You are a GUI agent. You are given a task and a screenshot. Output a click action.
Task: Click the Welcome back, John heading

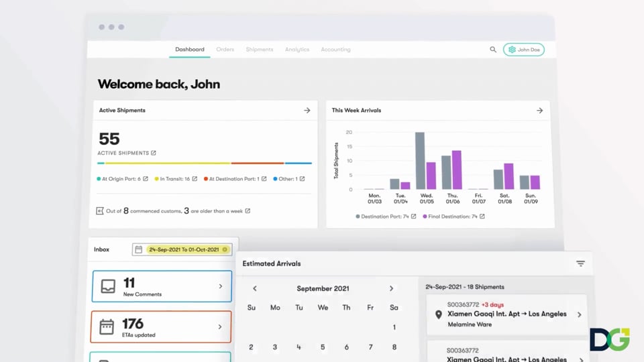[158, 84]
